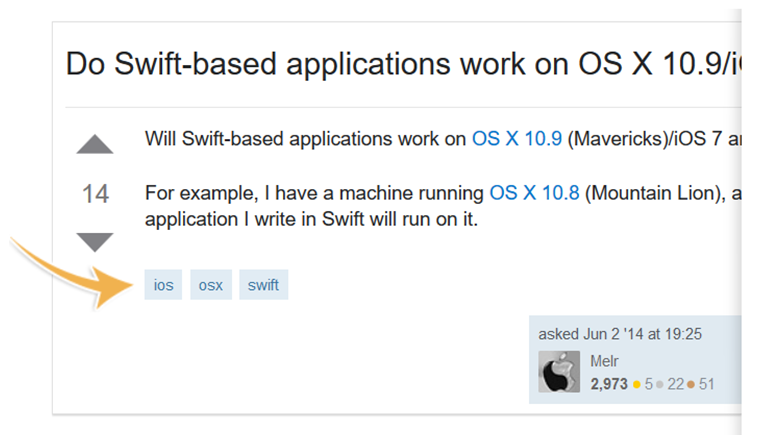
Task: Click Melr's Apple logo avatar
Action: point(560,371)
